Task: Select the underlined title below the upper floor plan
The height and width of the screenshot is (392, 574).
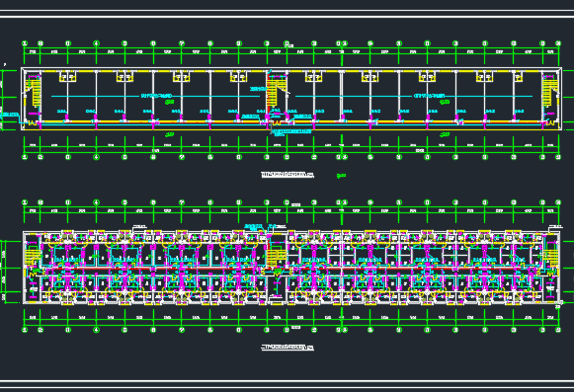Action: (287, 175)
